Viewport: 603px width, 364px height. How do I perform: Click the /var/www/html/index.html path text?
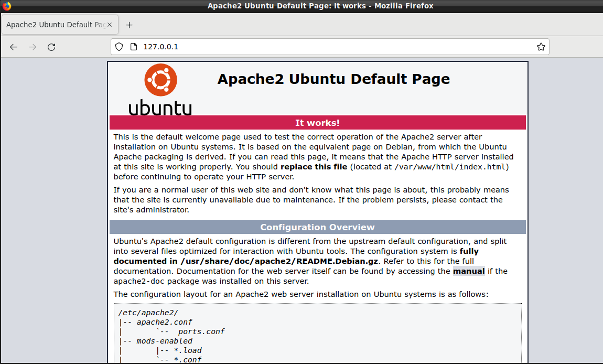click(x=450, y=167)
